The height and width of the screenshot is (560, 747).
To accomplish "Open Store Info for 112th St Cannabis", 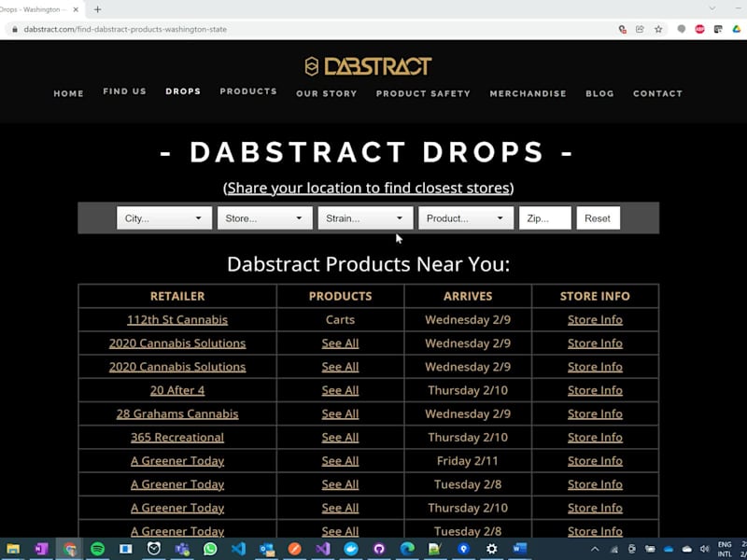I will [x=595, y=319].
